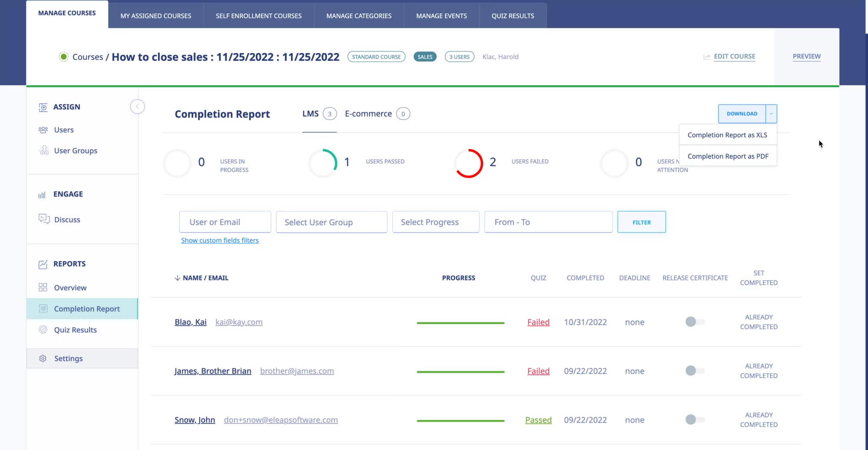Screen dimensions: 868x450
Task: Click the Quiz Results sidebar icon
Action: click(x=43, y=330)
